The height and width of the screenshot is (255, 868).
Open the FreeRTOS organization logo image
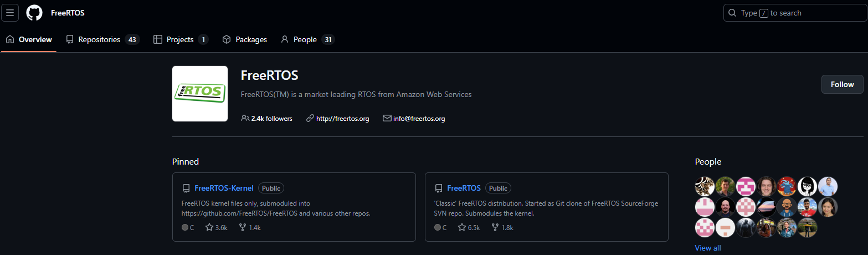tap(200, 94)
